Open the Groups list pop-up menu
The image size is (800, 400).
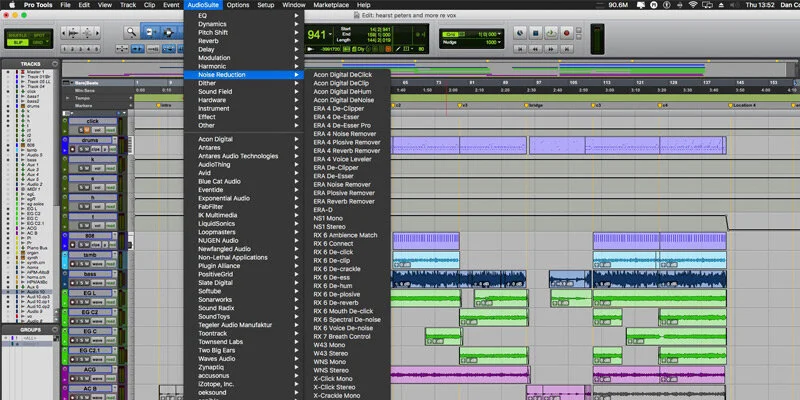coord(55,330)
